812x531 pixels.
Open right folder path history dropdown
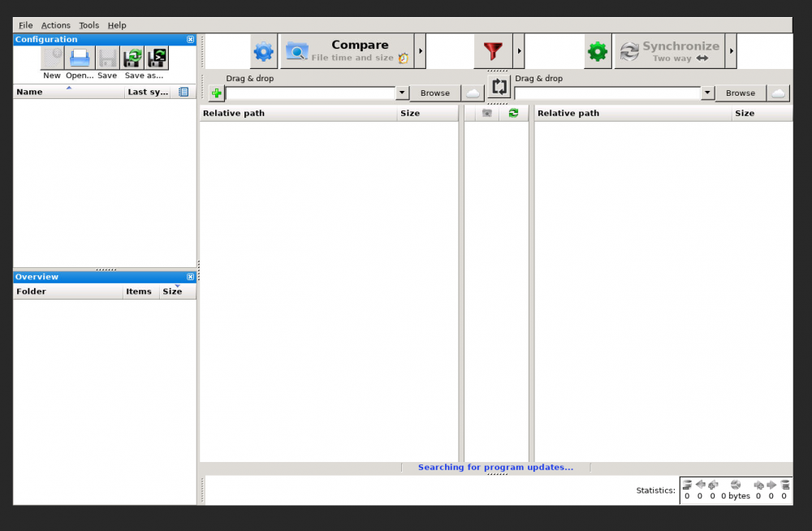(707, 93)
